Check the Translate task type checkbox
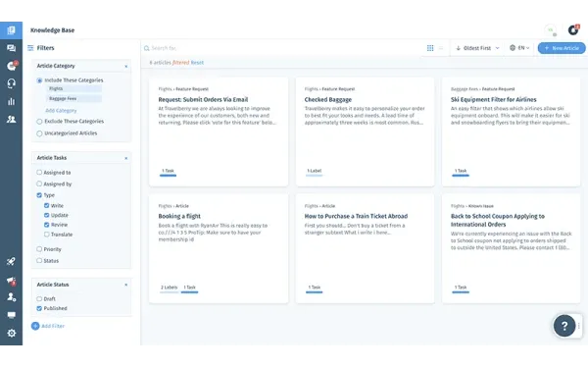The height and width of the screenshot is (368, 588). pyautogui.click(x=46, y=235)
